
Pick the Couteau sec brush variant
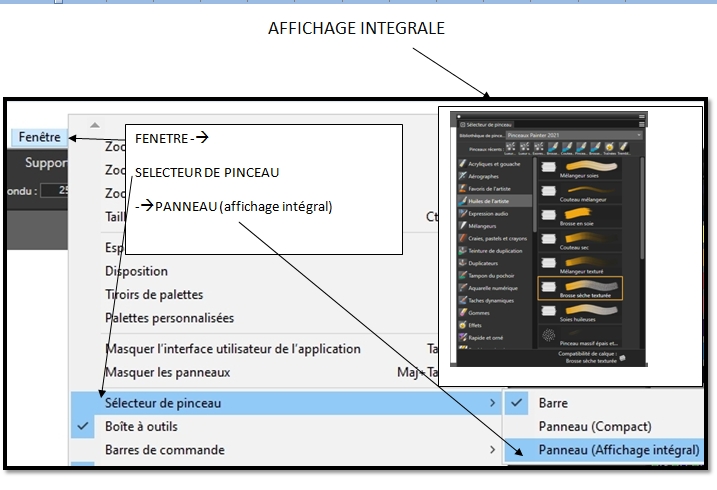580,240
